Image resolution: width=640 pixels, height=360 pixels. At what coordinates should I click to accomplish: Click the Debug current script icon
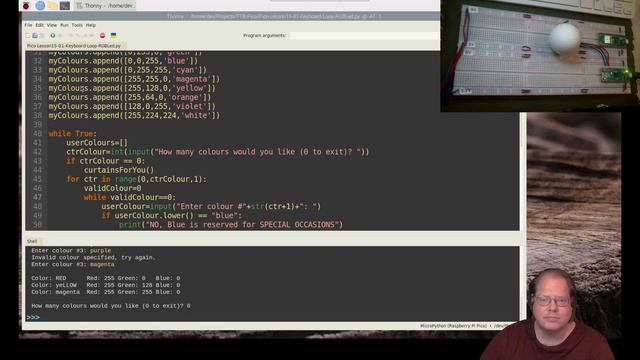click(60, 36)
